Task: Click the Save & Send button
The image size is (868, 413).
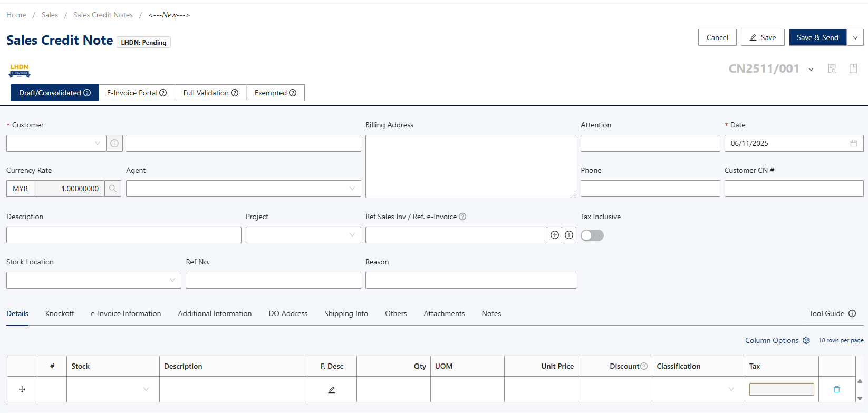Action: [817, 37]
